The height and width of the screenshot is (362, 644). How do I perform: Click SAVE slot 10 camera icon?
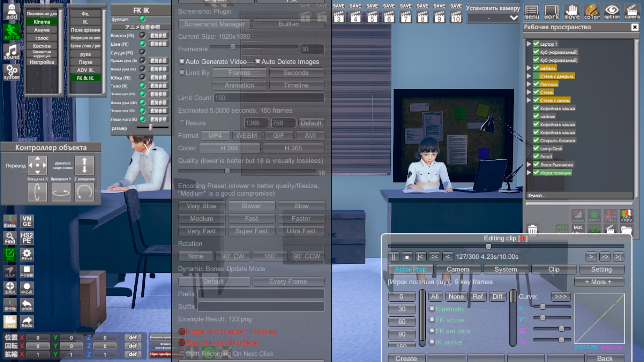point(456,16)
